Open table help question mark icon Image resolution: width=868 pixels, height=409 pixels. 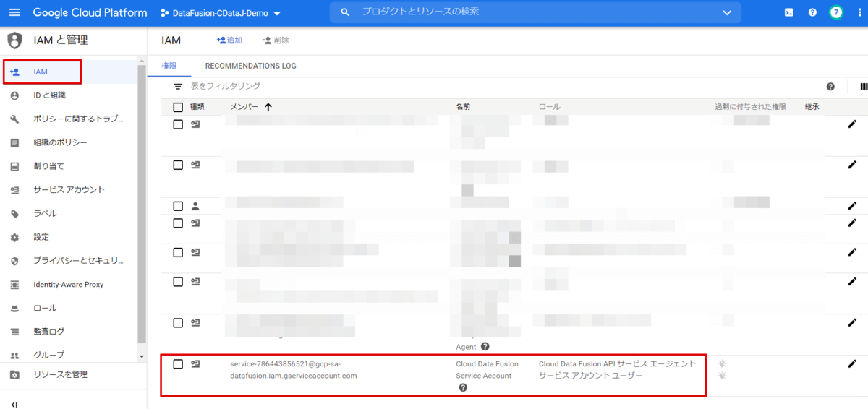coord(830,87)
